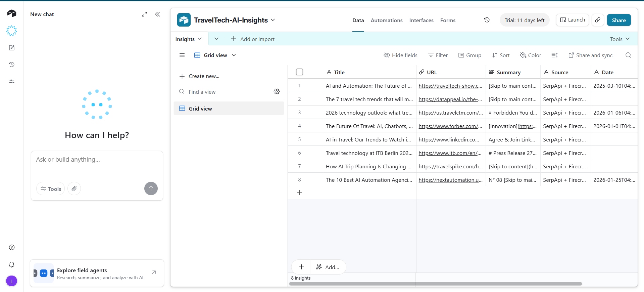Open the Sort options
This screenshot has height=292, width=644.
click(501, 55)
